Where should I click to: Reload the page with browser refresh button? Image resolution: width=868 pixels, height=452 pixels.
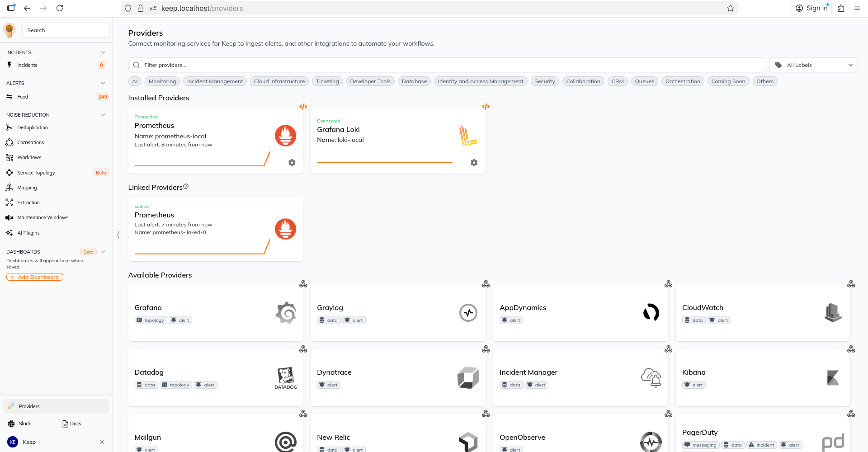tap(60, 8)
